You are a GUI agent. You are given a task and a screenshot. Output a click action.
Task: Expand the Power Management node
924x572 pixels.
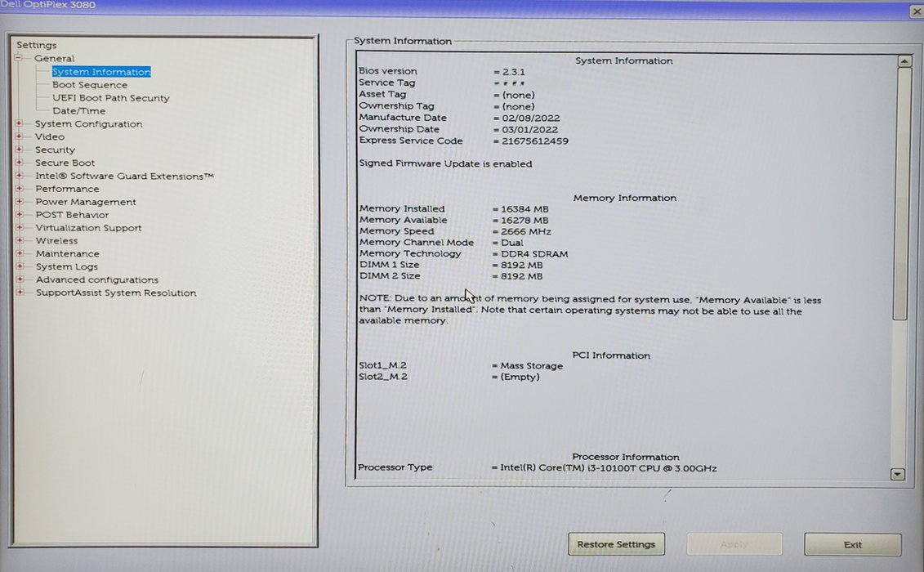pyautogui.click(x=20, y=201)
